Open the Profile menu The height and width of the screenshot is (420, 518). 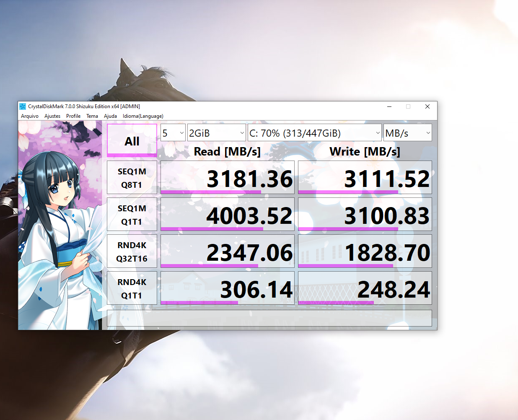[x=73, y=116]
